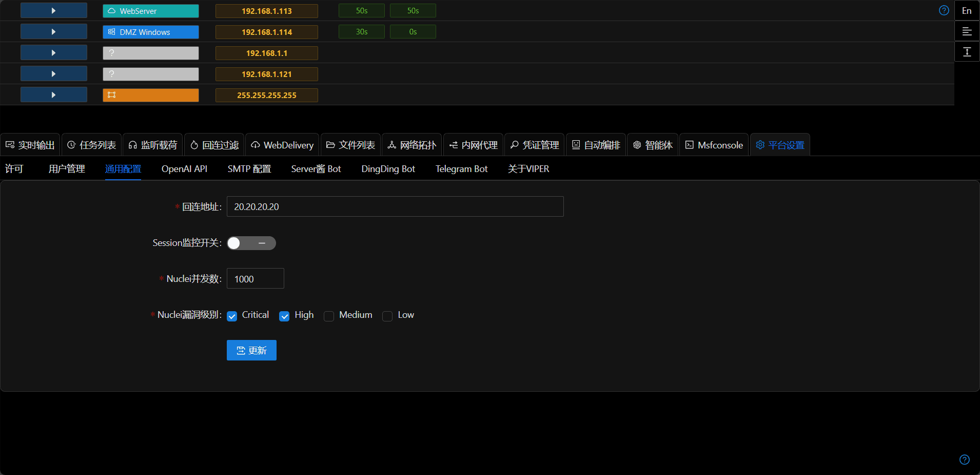
Task: Click the unknown tag for 192.168.1.1
Action: [151, 53]
